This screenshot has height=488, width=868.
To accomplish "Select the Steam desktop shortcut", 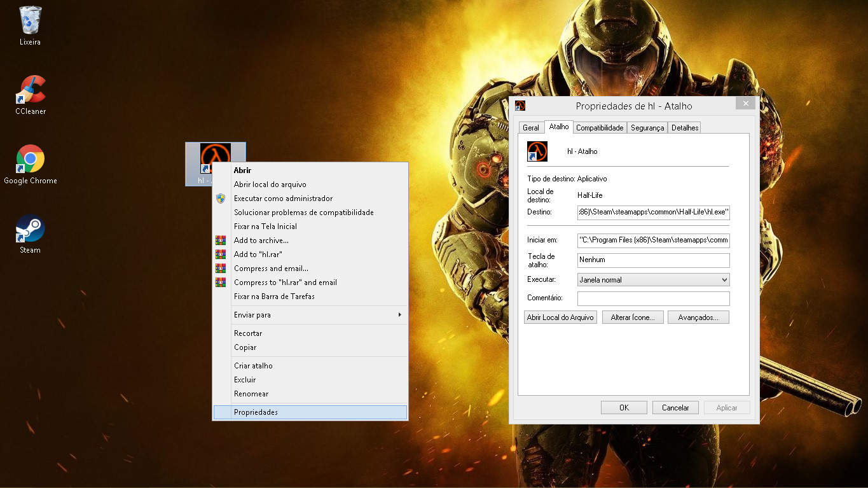I will [x=30, y=234].
